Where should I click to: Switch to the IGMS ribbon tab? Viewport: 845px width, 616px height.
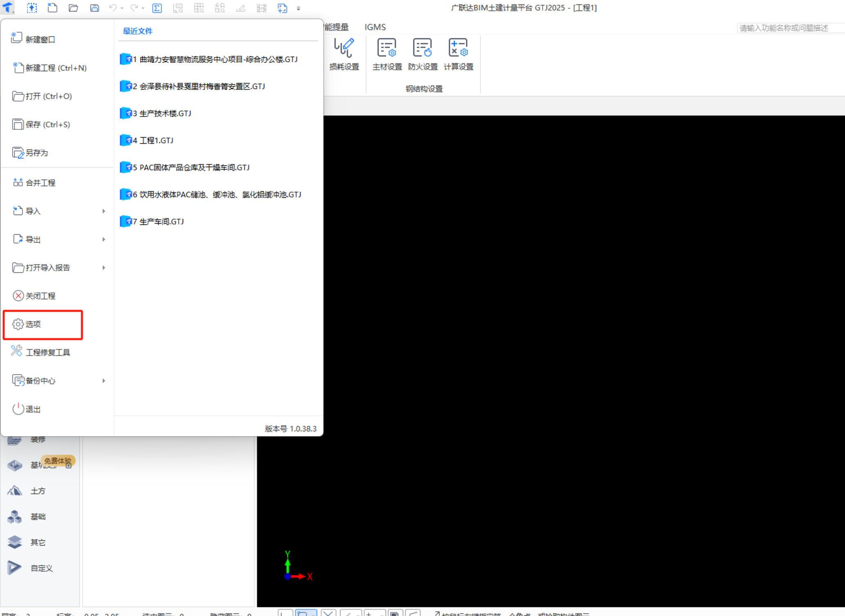coord(375,27)
